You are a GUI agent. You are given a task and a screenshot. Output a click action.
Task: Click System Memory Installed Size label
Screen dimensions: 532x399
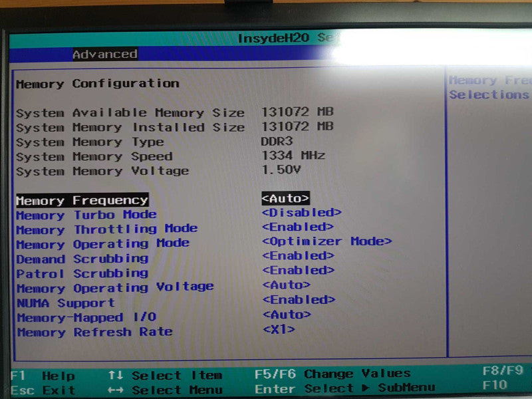pyautogui.click(x=130, y=128)
